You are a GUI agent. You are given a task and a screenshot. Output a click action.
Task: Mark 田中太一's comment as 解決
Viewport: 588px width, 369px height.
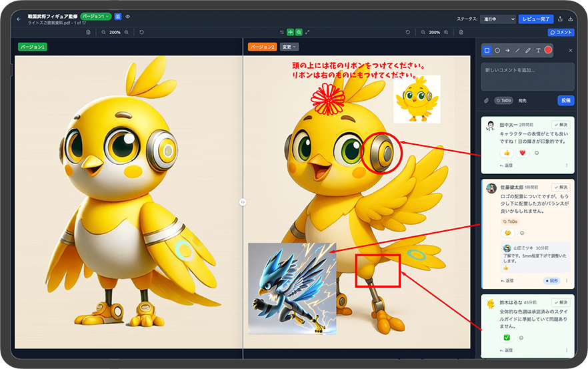pyautogui.click(x=560, y=125)
